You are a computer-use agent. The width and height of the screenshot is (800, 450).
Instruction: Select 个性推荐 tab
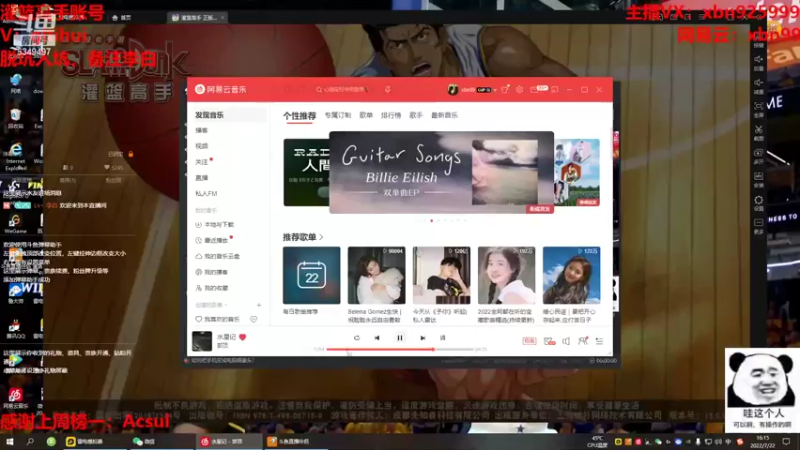click(299, 116)
